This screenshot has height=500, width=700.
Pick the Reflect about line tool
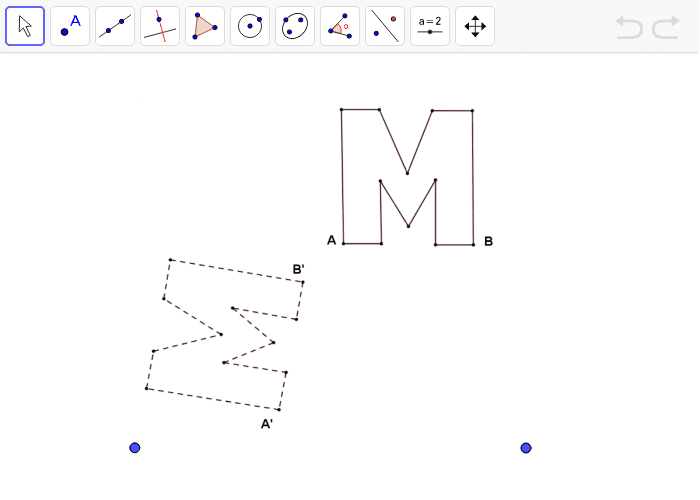(x=385, y=26)
